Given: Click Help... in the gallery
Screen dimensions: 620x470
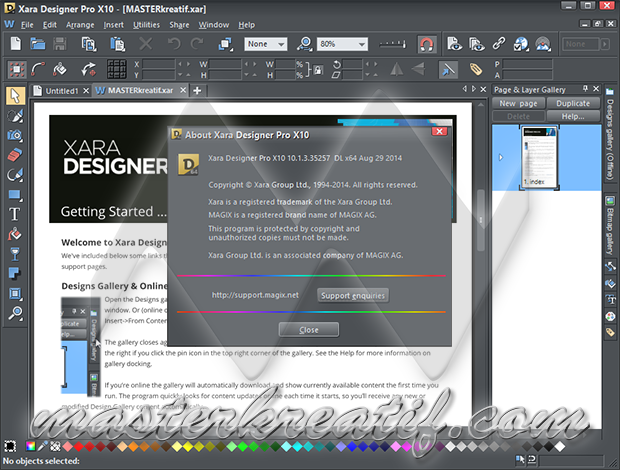Looking at the screenshot, I should click(573, 116).
